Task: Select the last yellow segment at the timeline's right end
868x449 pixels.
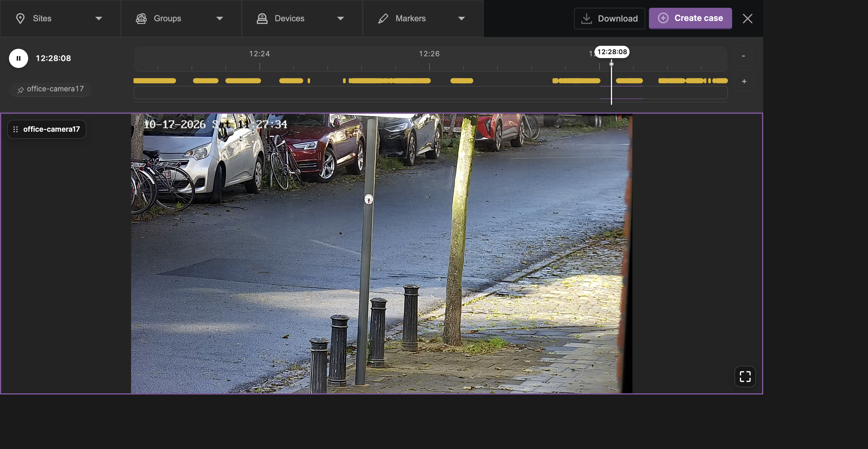Action: 720,81
